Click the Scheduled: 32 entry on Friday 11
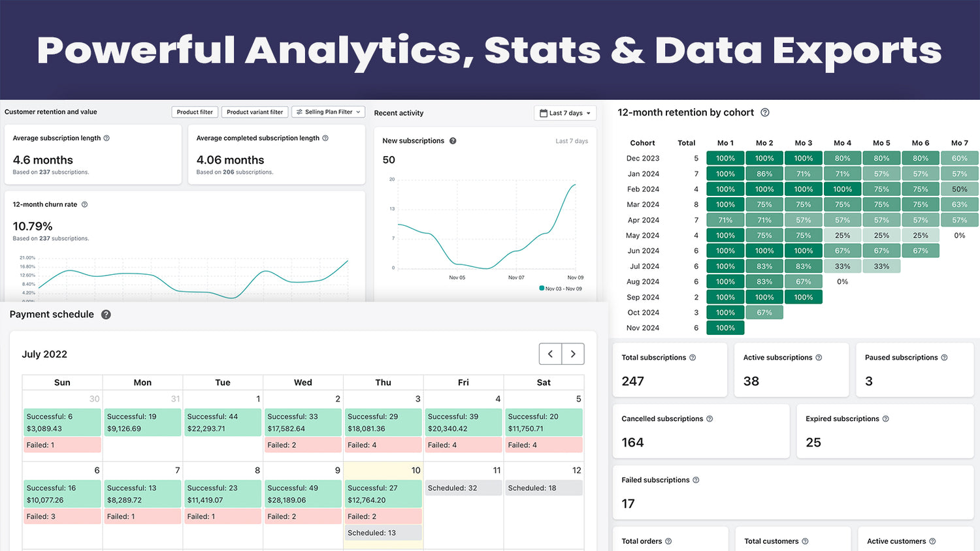 pos(463,488)
